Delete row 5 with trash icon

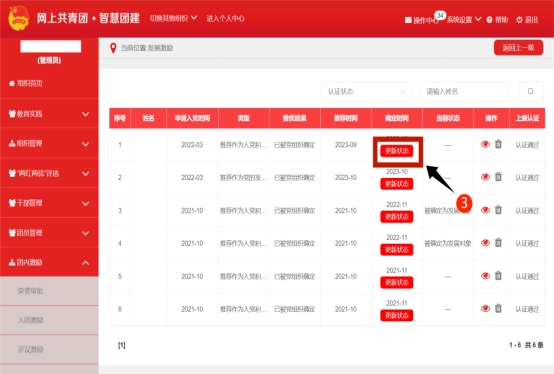[x=498, y=275]
